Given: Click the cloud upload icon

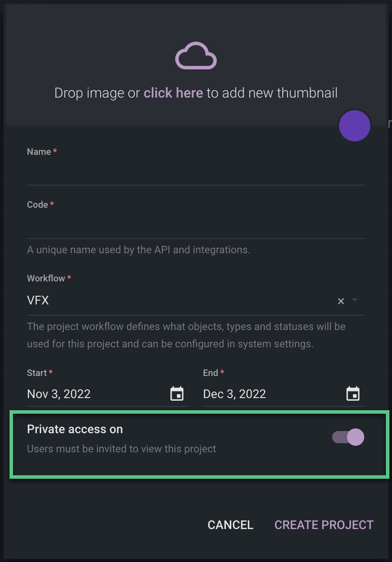Looking at the screenshot, I should point(196,56).
